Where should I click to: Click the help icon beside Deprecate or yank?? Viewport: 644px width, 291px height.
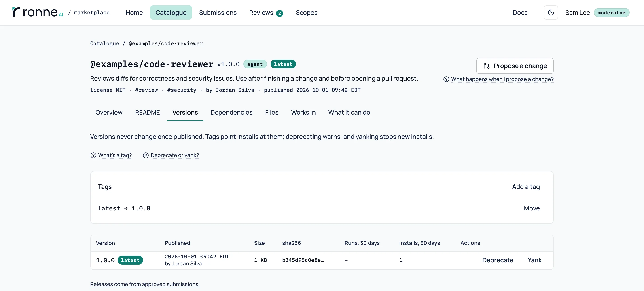coord(146,155)
